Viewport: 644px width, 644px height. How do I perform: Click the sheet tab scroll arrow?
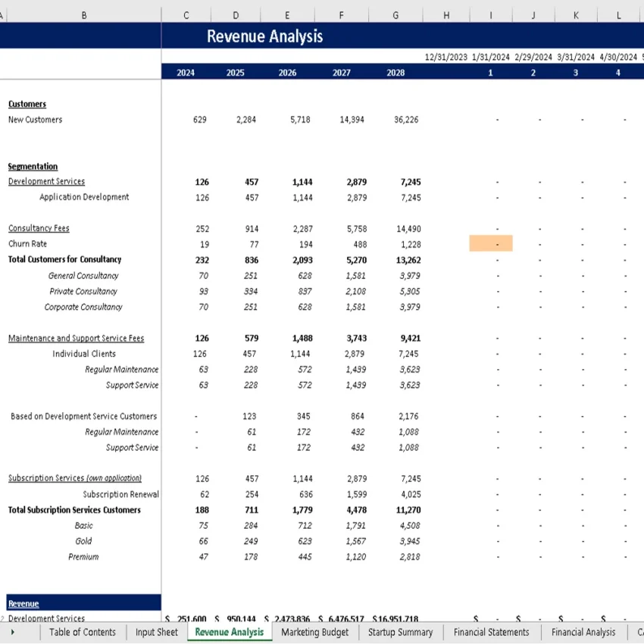click(x=13, y=632)
